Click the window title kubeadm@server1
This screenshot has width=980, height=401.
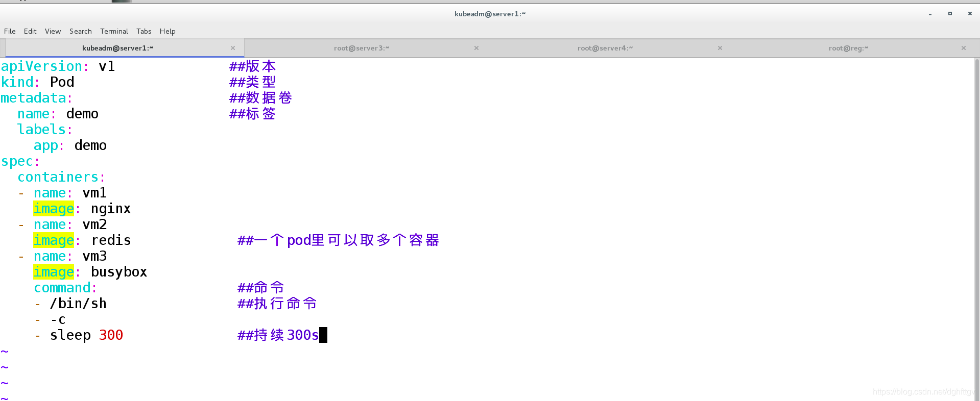tap(490, 14)
